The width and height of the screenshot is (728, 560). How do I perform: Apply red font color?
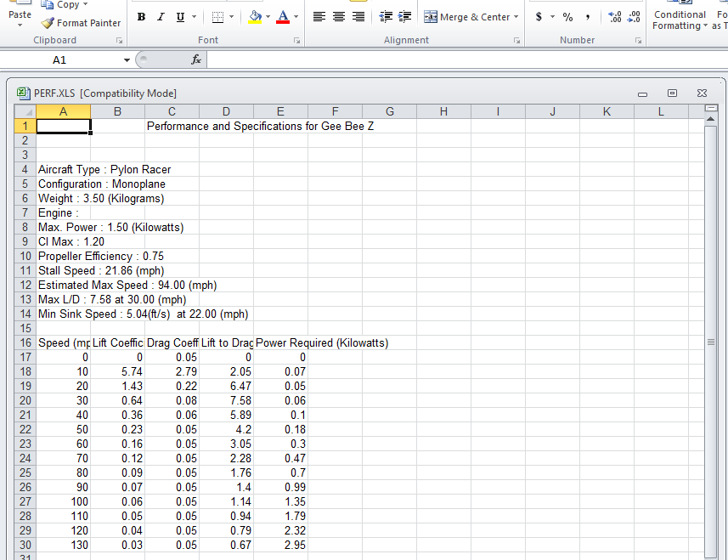(x=283, y=17)
